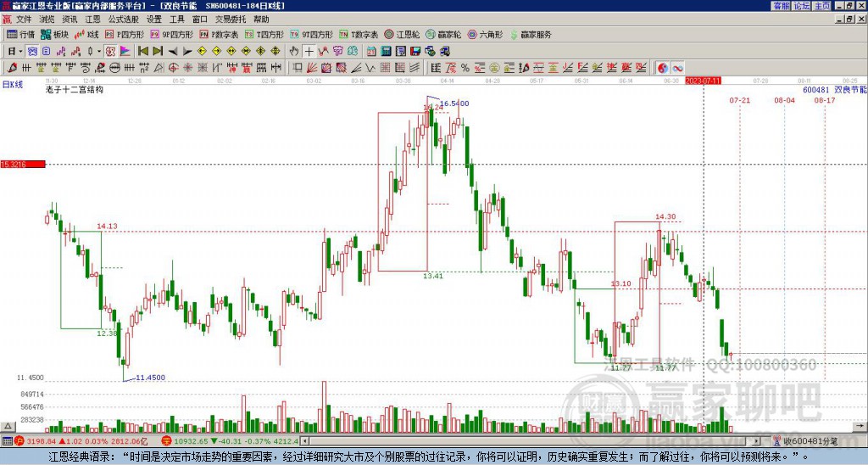This screenshot has height=465, width=868.
Task: Click the 客服 customer service link
Action: pyautogui.click(x=781, y=6)
